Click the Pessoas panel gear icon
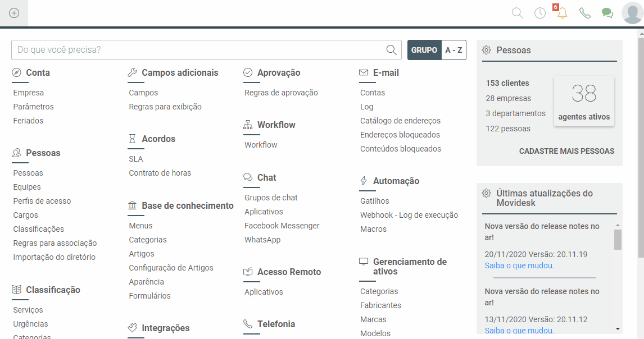The height and width of the screenshot is (339, 644). [486, 50]
